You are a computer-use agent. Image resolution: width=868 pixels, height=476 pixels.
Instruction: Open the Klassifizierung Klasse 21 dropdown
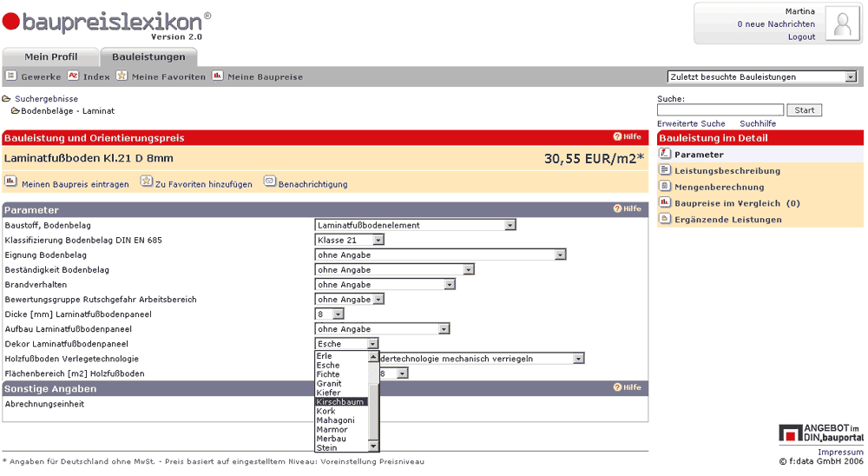tap(349, 240)
